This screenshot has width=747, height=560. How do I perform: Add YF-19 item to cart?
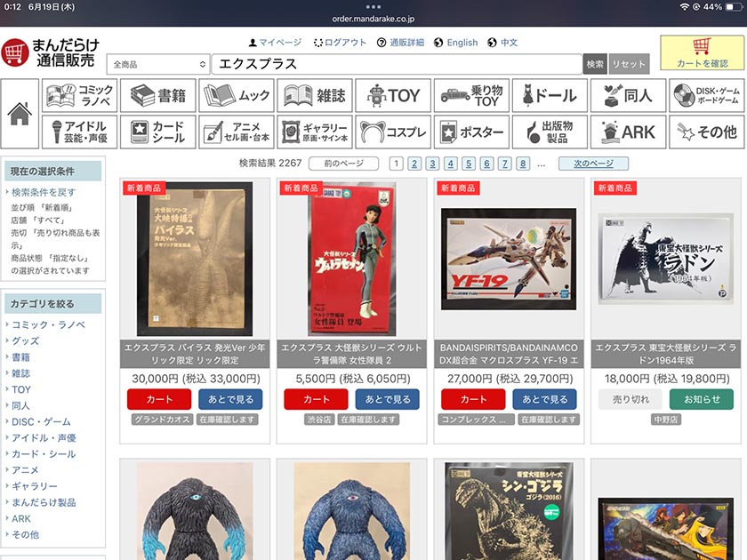[473, 399]
